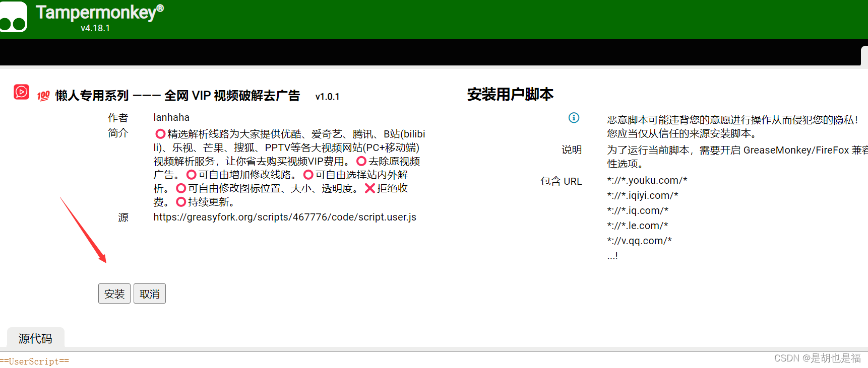Click the 源 label
868x368 pixels.
coord(123,217)
